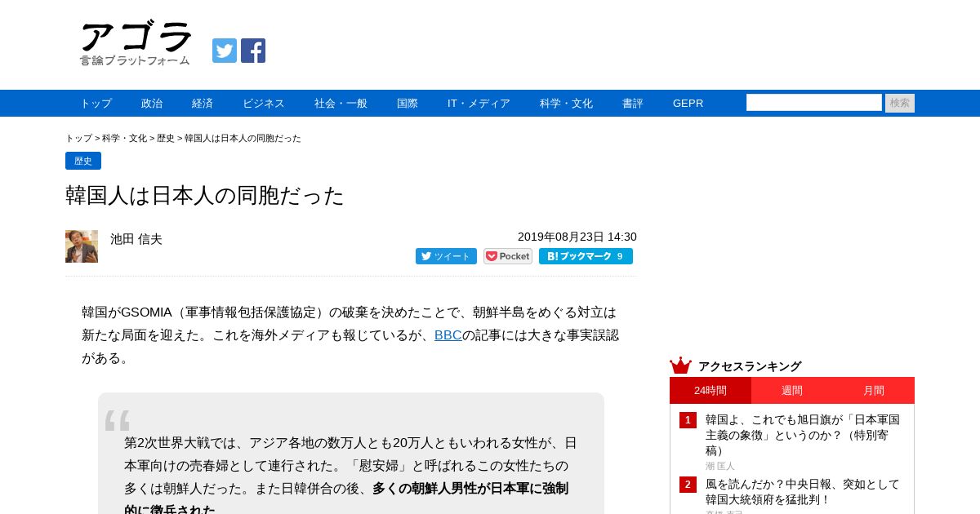The width and height of the screenshot is (980, 514).
Task: Click the アゴラ site logo
Action: (x=136, y=44)
